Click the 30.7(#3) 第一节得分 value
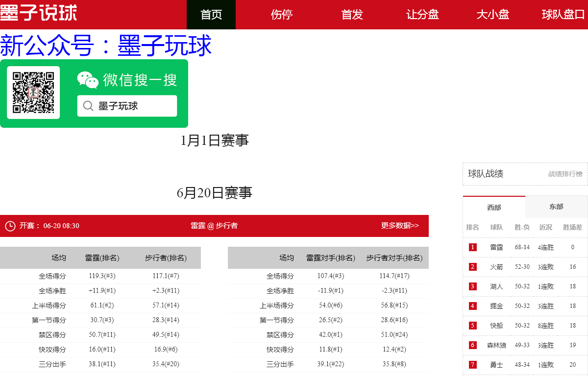 (x=102, y=320)
